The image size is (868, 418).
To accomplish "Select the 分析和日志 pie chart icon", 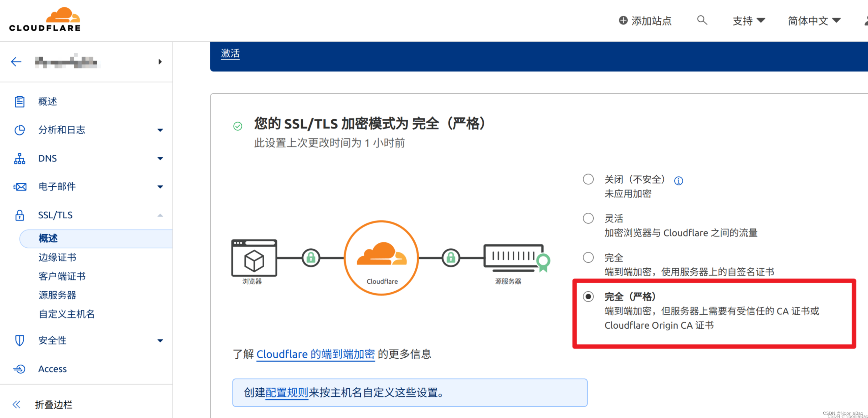I will click(x=20, y=130).
